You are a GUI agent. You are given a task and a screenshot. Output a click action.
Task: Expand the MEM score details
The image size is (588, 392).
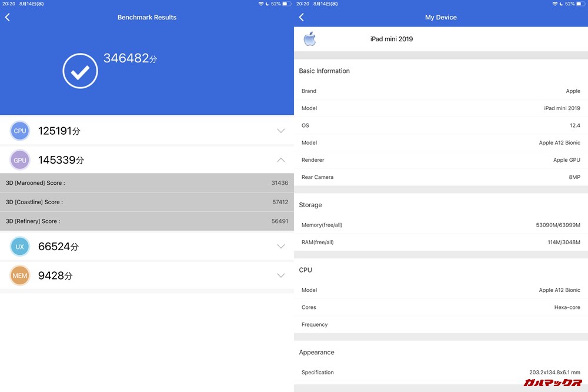click(280, 275)
